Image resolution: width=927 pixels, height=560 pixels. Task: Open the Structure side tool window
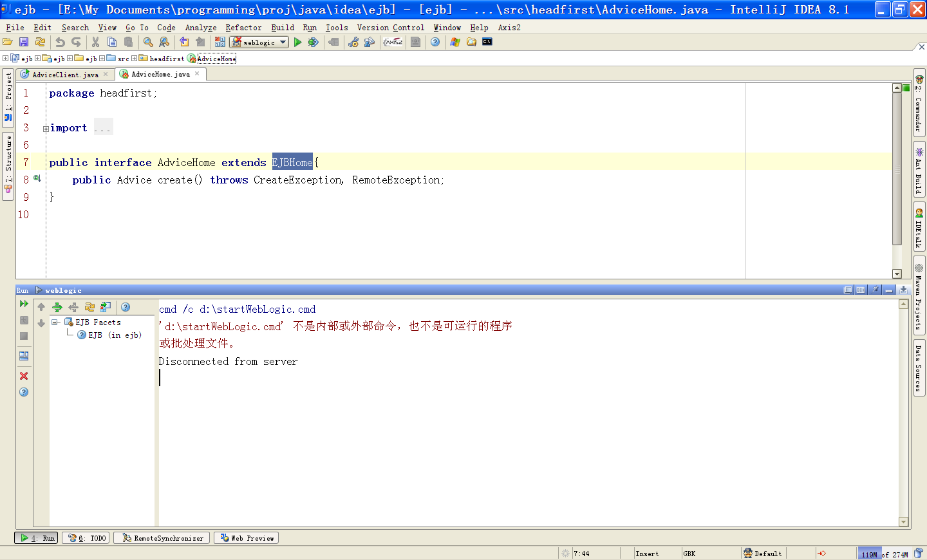pos(8,166)
